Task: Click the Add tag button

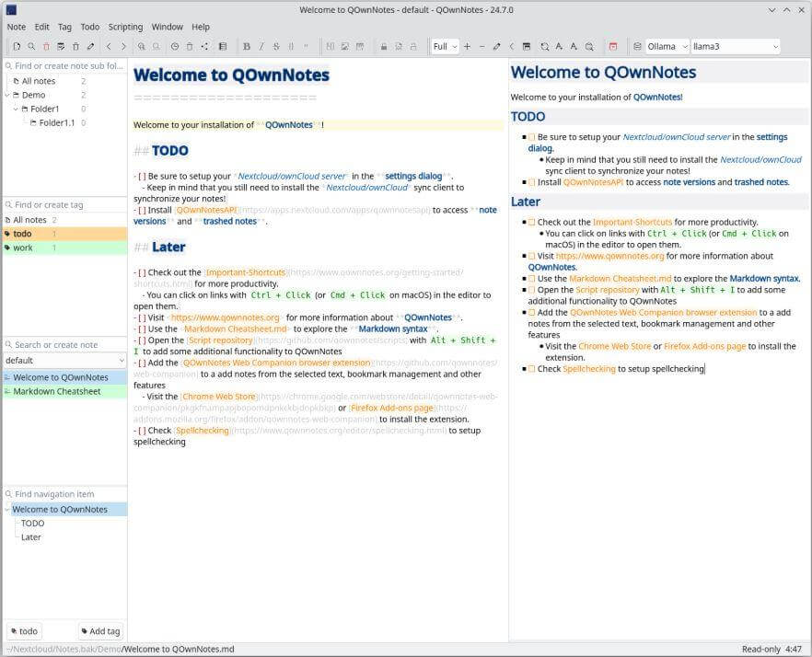Action: [100, 631]
